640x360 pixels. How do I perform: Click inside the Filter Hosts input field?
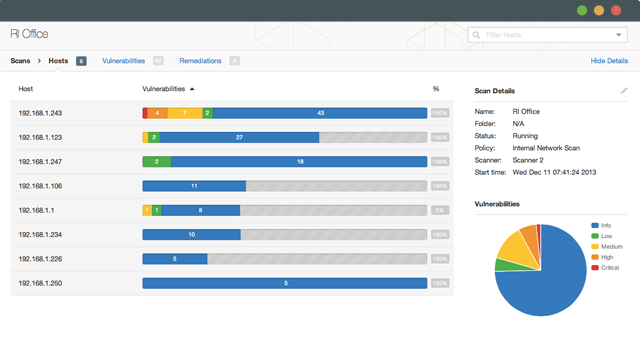point(547,35)
